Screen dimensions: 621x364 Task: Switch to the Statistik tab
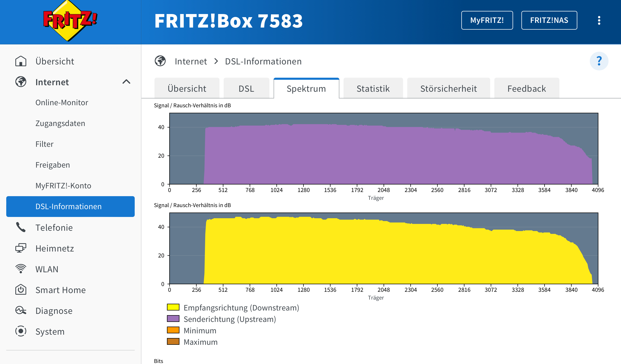(373, 89)
